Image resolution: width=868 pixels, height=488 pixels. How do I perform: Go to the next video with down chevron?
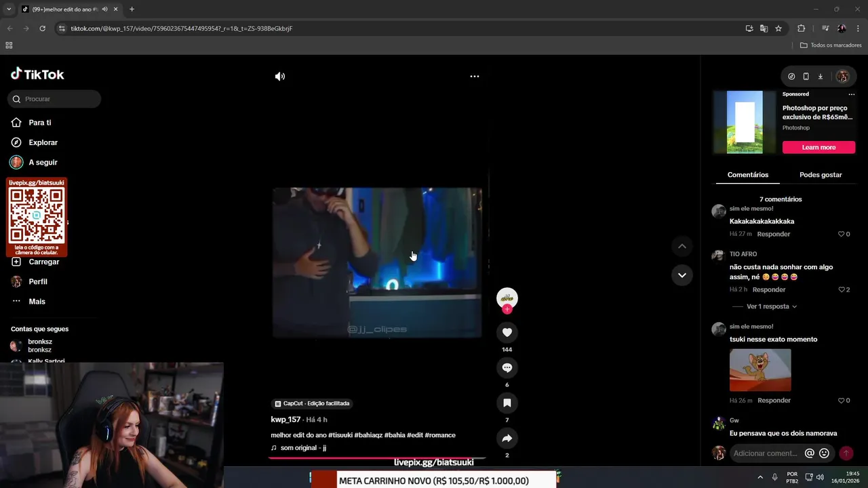(682, 275)
